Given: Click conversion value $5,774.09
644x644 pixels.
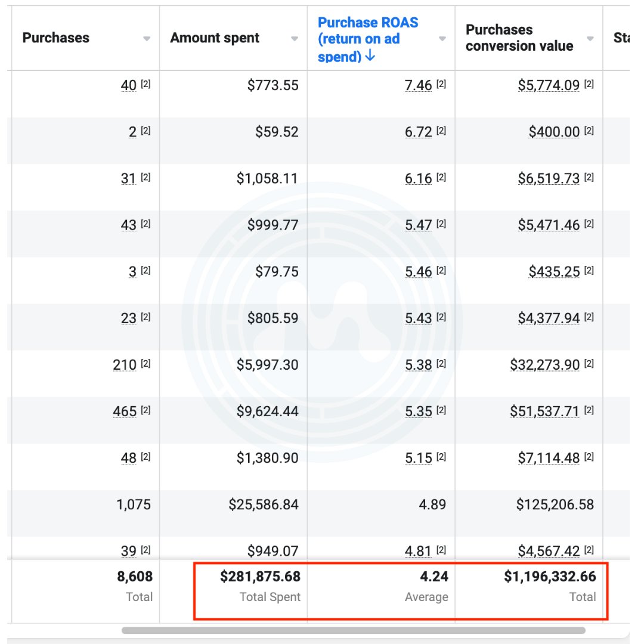Looking at the screenshot, I should 549,85.
